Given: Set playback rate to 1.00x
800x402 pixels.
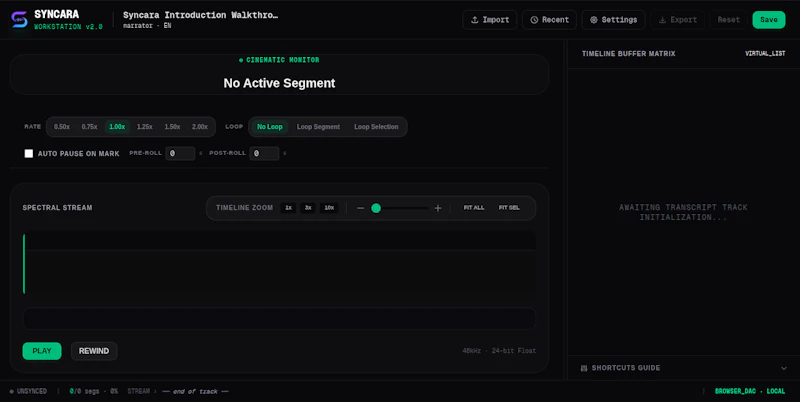Looking at the screenshot, I should 117,127.
